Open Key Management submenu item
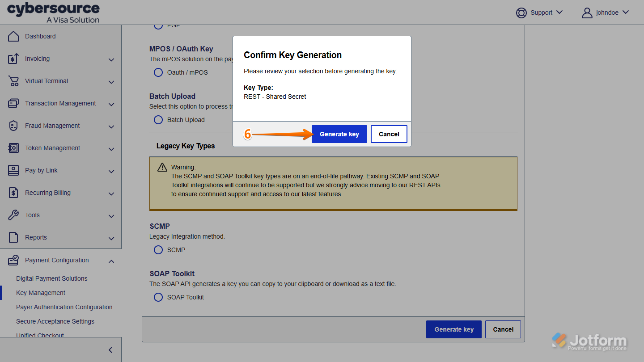Image resolution: width=644 pixels, height=362 pixels. tap(41, 293)
